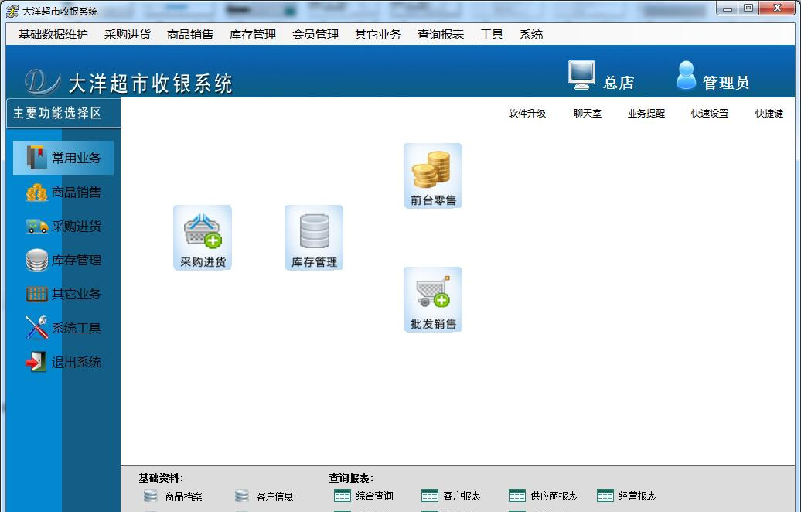This screenshot has height=532, width=801.
Task: Open the 前台零售 coin stack icon
Action: click(433, 176)
